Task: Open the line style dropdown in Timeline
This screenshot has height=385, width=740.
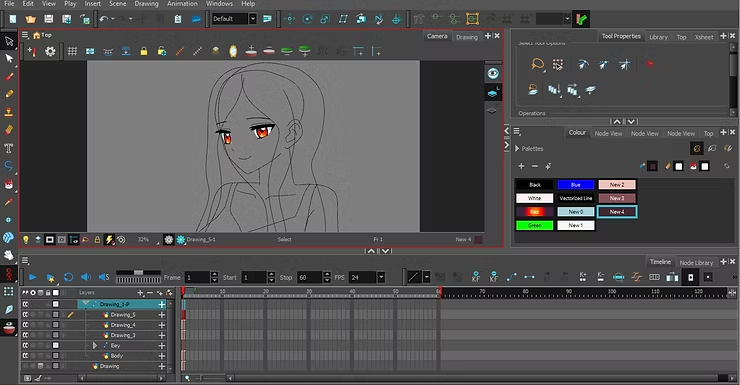Action: (426, 277)
